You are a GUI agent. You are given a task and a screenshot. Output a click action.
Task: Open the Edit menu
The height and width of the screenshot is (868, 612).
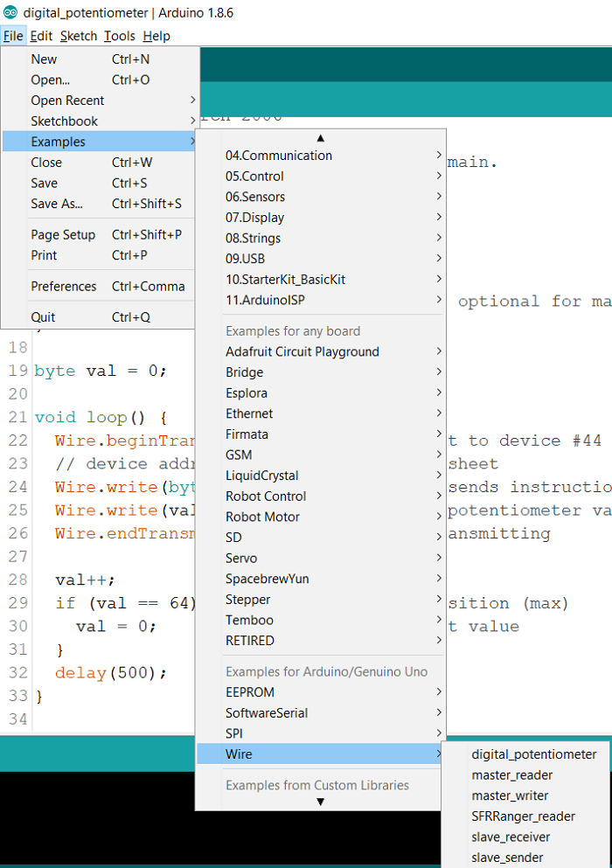[41, 36]
